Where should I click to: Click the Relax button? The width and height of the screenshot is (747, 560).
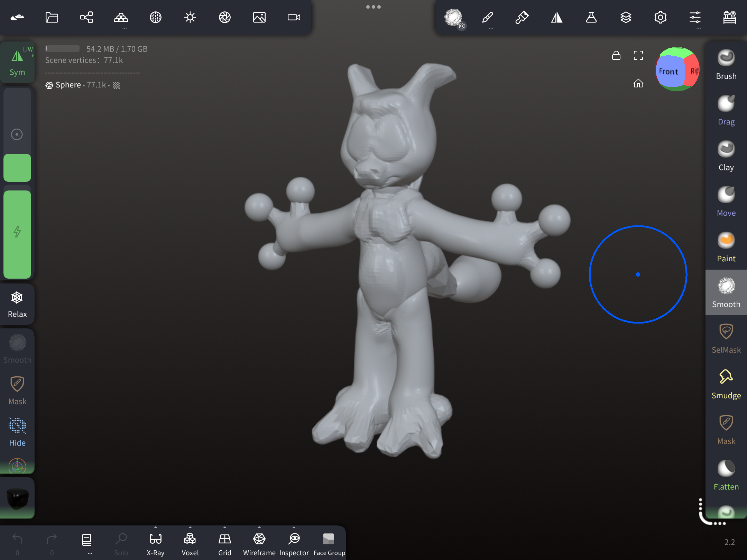click(17, 304)
